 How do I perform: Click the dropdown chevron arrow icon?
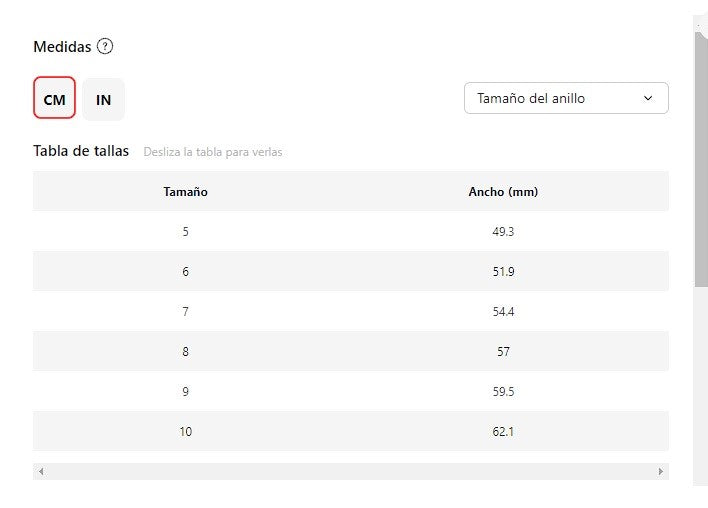click(x=648, y=98)
